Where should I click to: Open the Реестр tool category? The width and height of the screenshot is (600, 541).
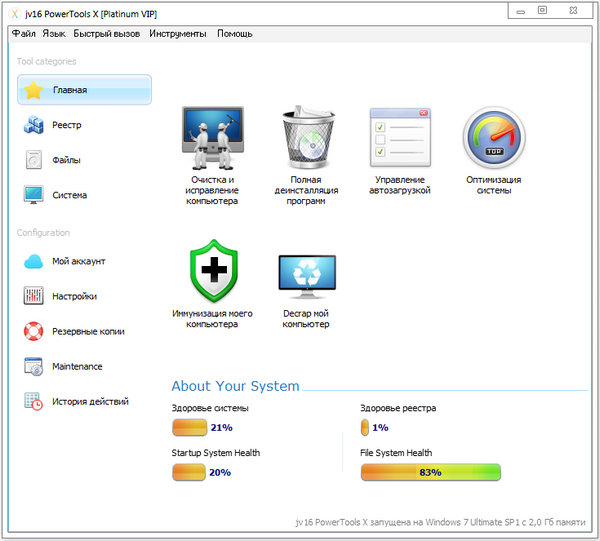tap(66, 125)
